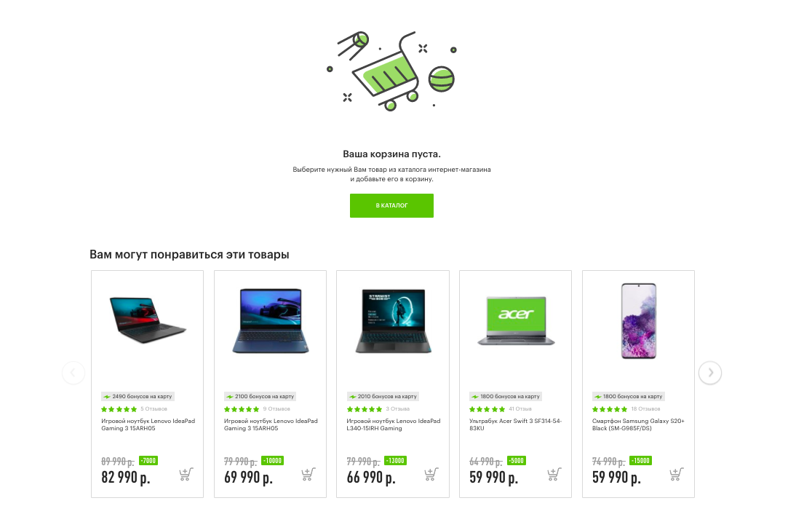Click the -15000 discount label
Image resolution: width=812 pixels, height=506 pixels.
[x=640, y=460]
